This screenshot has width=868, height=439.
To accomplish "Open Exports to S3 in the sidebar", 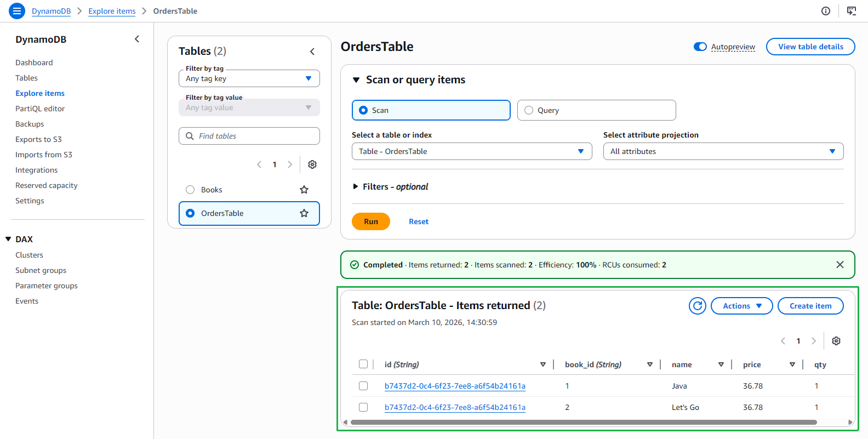I will 38,139.
